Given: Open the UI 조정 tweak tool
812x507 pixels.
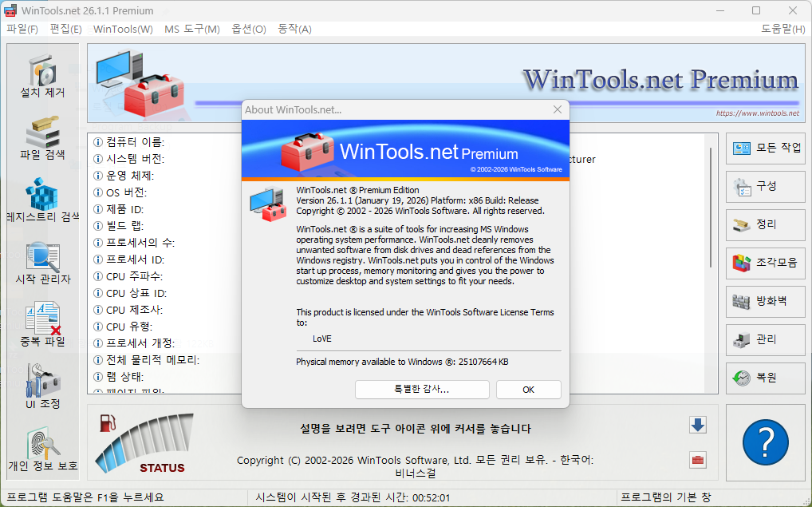Looking at the screenshot, I should [x=42, y=387].
